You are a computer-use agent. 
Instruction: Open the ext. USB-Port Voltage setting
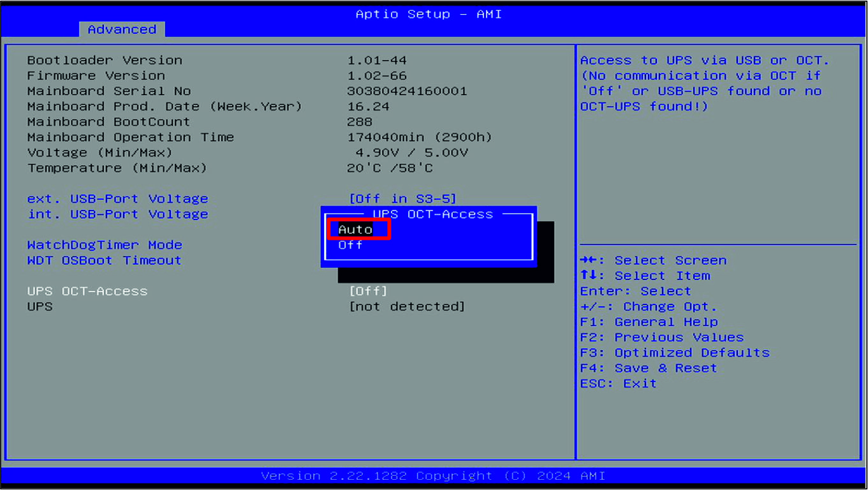coord(117,199)
